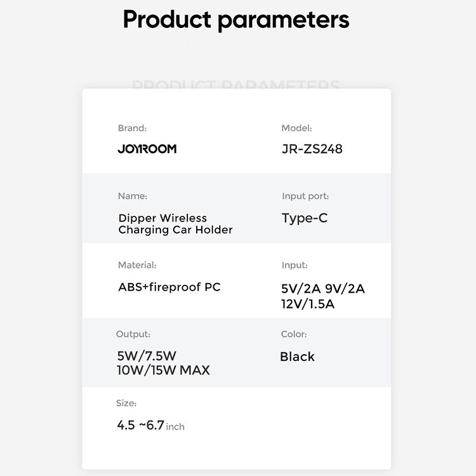The image size is (476, 476).
Task: Click the 'Brand:' label
Action: [x=132, y=128]
